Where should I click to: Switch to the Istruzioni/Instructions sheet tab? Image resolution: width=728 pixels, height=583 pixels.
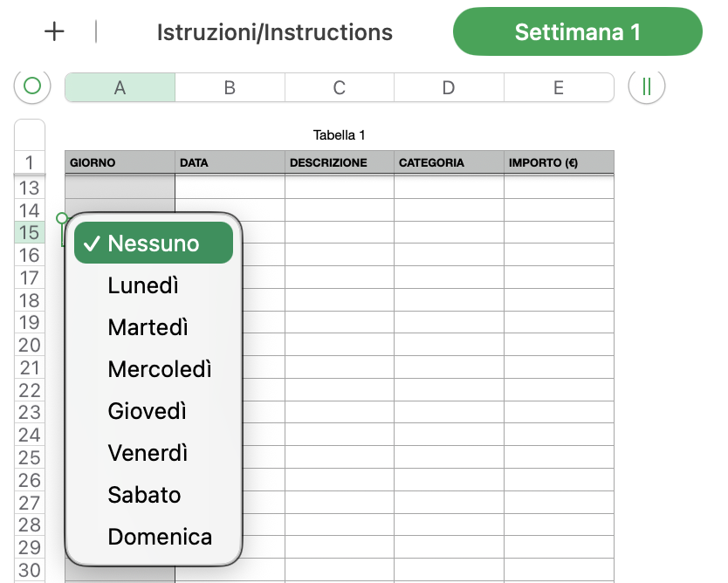coord(274,32)
